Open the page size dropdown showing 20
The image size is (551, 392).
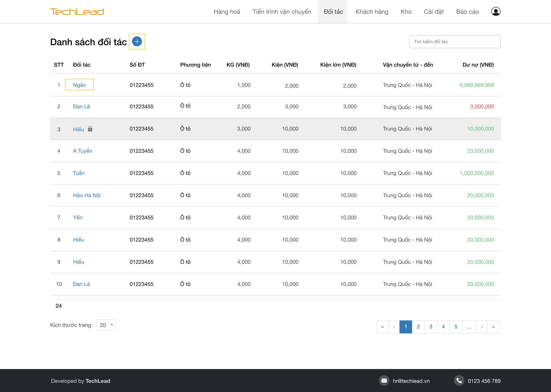[x=106, y=325]
